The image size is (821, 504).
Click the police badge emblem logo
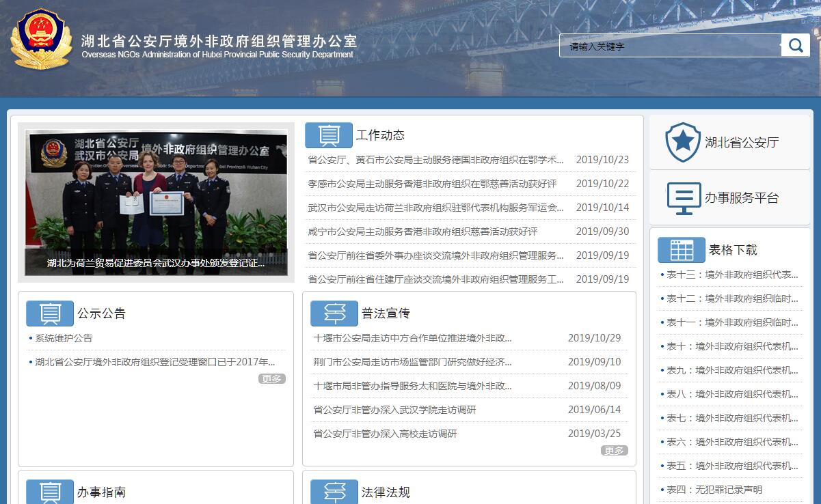coord(41,39)
